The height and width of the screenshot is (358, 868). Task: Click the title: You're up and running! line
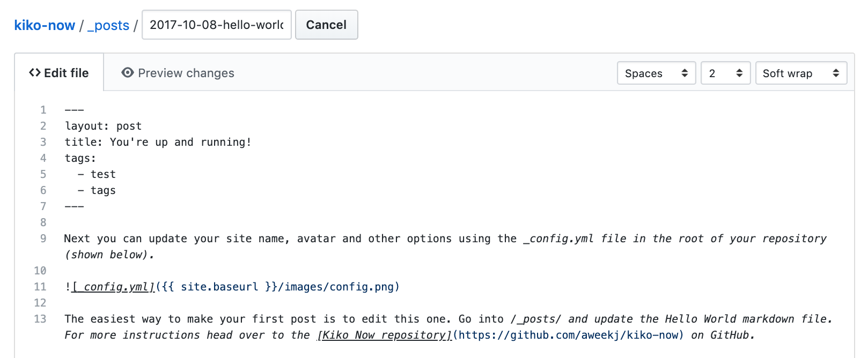(158, 142)
